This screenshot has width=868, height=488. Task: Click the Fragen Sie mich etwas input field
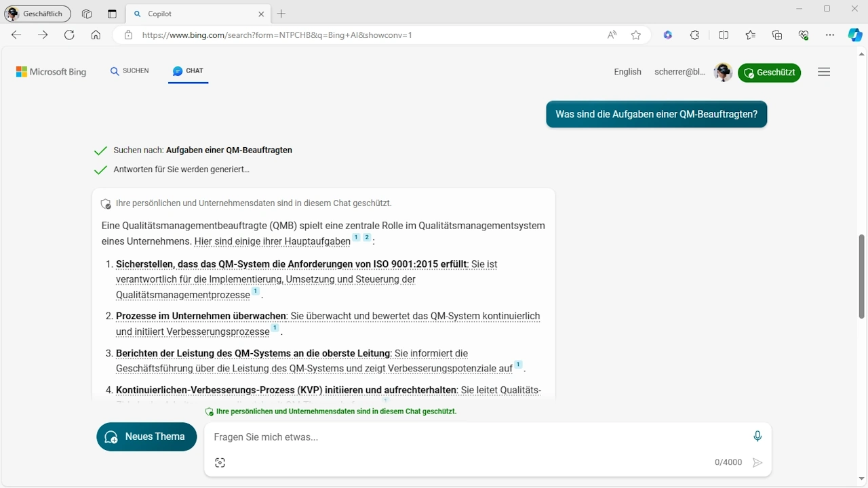coord(475,436)
